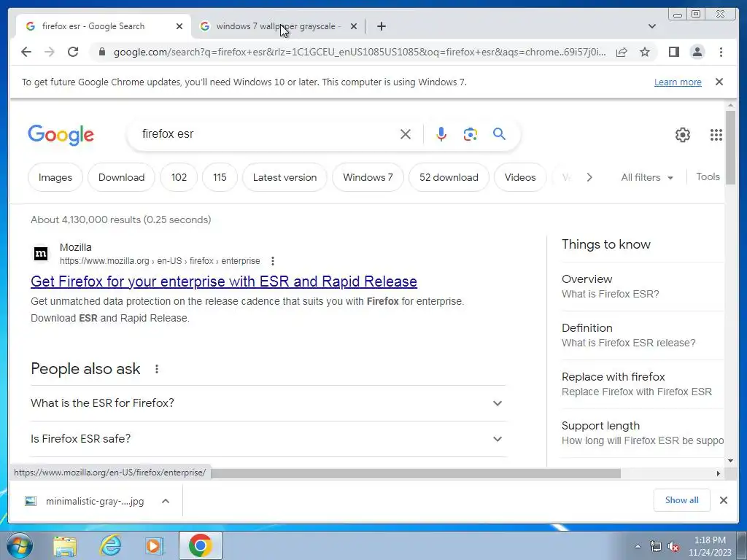The height and width of the screenshot is (560, 747).
Task: Click the Google logo
Action: (61, 135)
